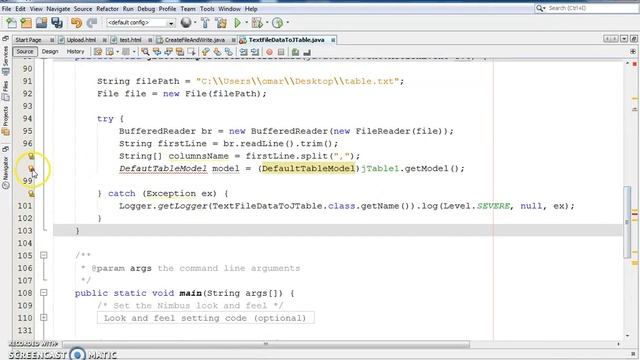
Task: Build the project with the hammer icon
Action: 205,23
